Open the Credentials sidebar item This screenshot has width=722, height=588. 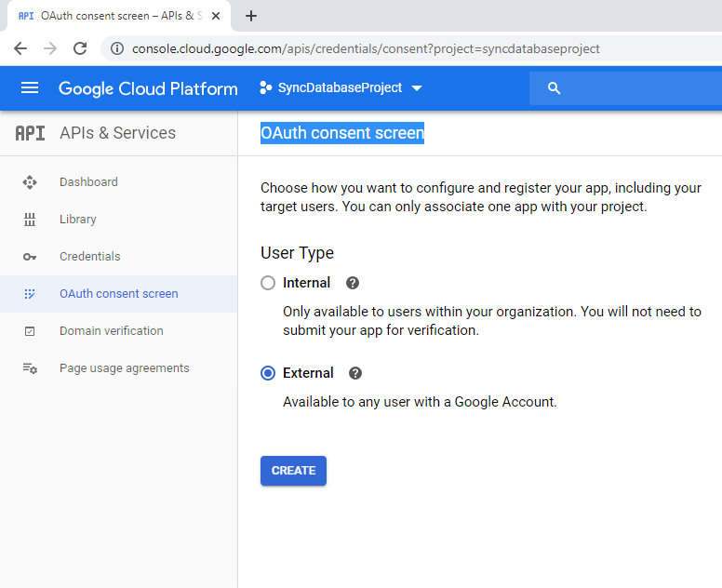(89, 257)
